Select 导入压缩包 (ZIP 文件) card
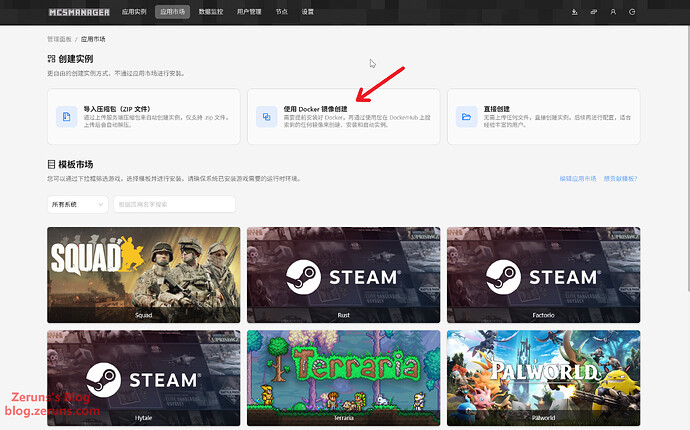The image size is (690, 430). (143, 117)
